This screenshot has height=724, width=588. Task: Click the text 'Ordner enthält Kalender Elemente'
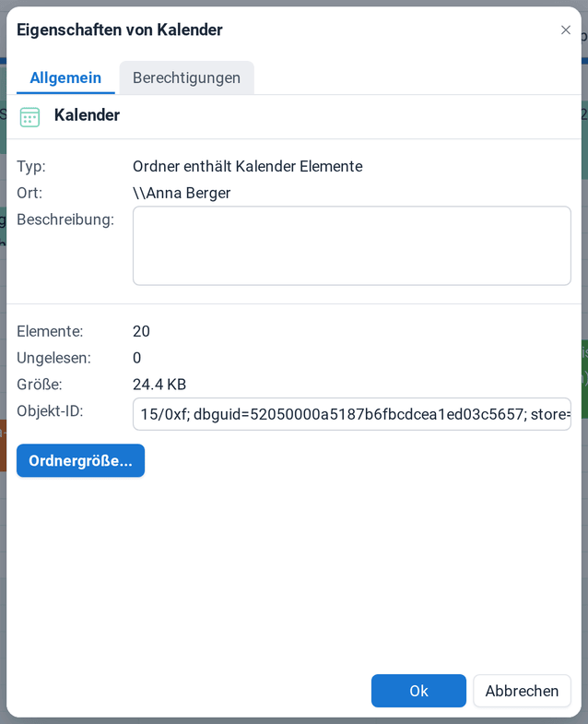248,166
